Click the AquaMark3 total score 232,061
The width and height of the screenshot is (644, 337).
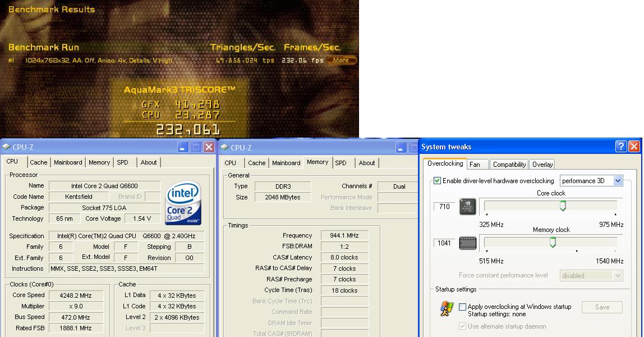(188, 130)
